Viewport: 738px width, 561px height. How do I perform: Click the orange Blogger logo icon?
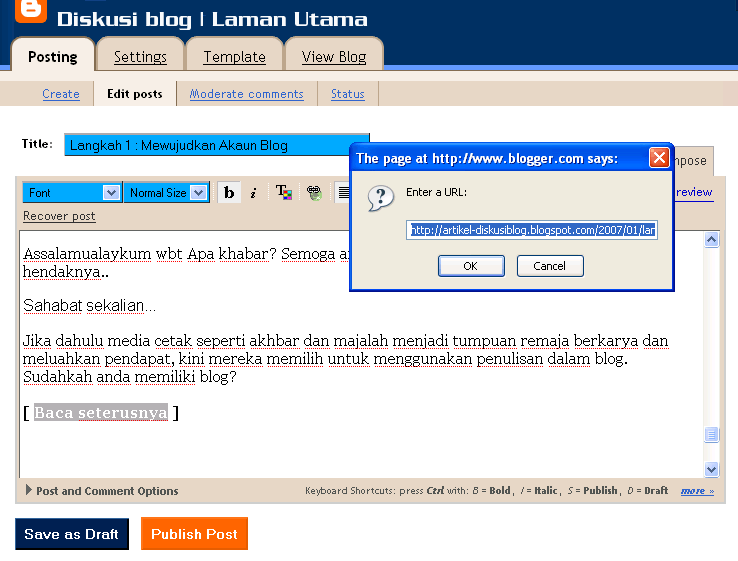pos(31,9)
